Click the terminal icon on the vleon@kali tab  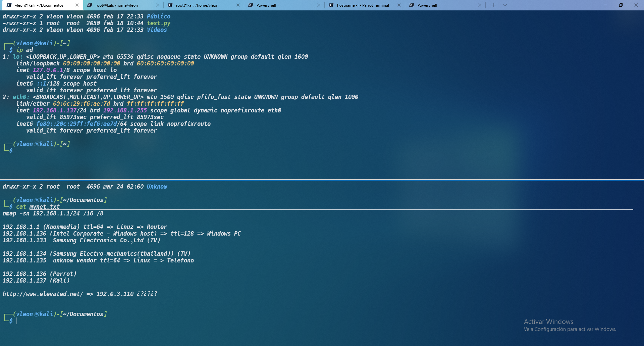(x=9, y=5)
